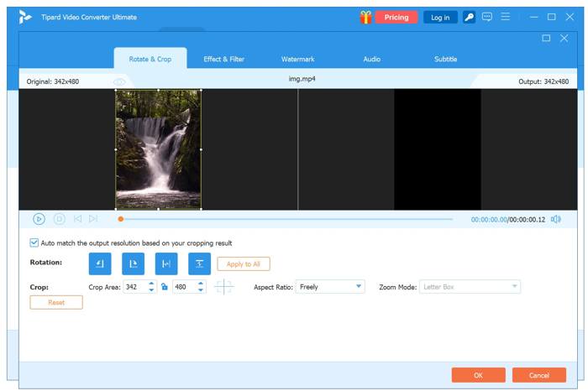Toggle the eye icon for original preview
This screenshot has width=588, height=391.
pos(119,81)
